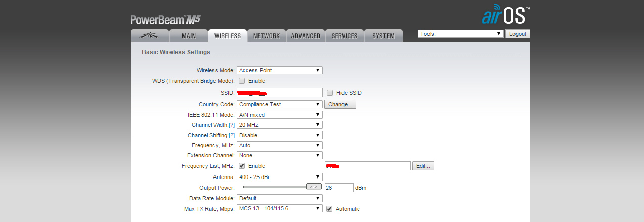The width and height of the screenshot is (644, 222).
Task: Click the Output Power slider handle
Action: coord(314,187)
